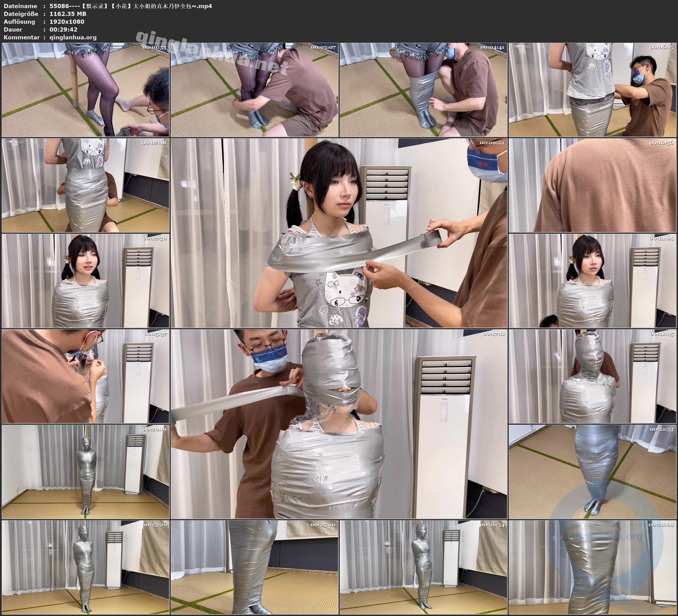
Task: Open the frame stamped 00:12:30
Action: (x=85, y=281)
